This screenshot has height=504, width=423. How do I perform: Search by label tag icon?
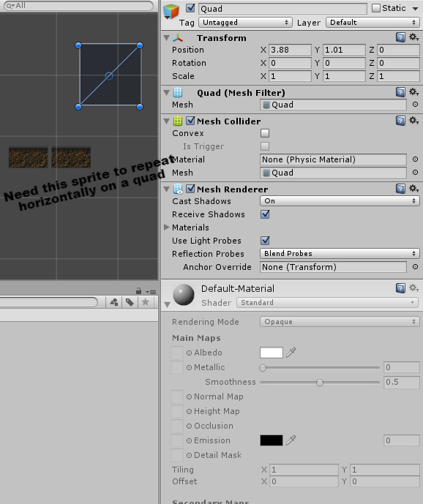pos(130,302)
